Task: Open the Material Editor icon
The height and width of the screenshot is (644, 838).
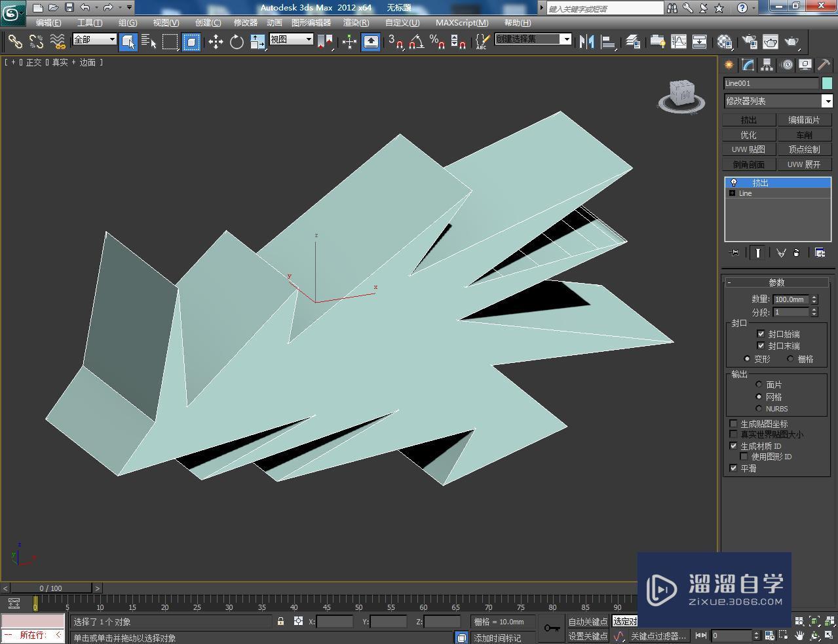Action: [725, 42]
